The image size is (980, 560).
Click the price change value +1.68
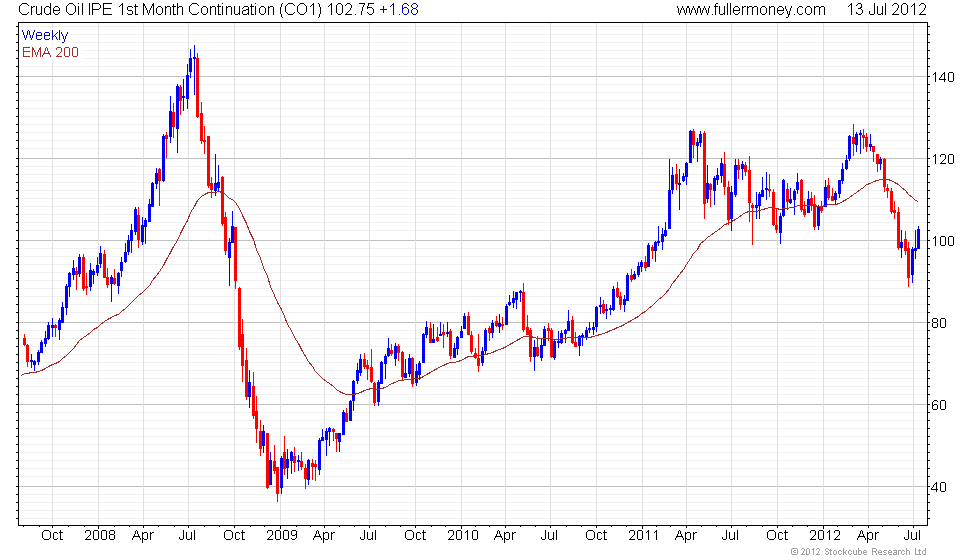[399, 9]
